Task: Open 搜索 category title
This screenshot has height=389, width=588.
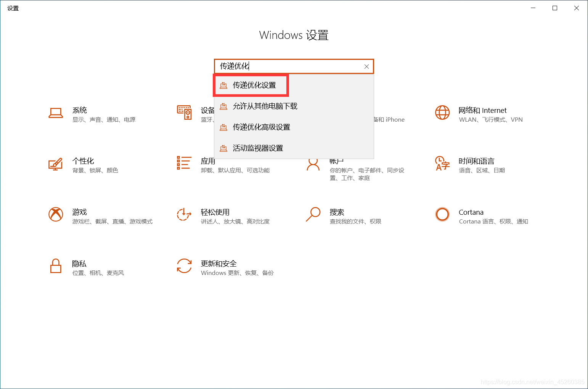Action: [337, 212]
